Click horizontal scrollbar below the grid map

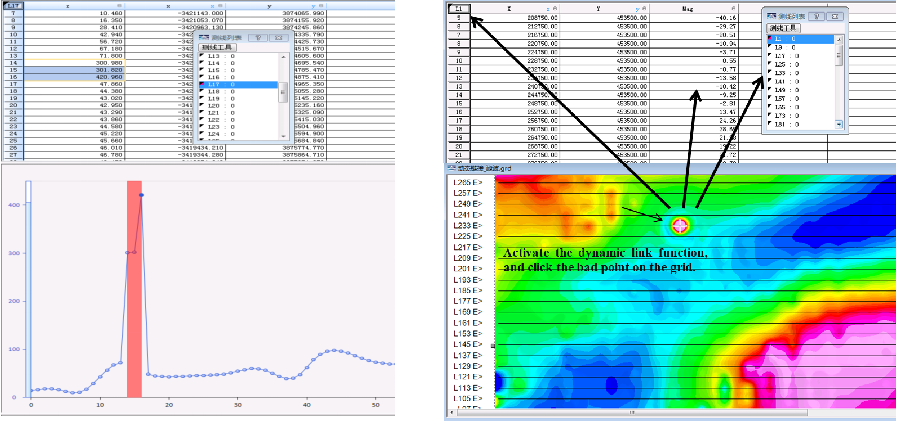click(x=633, y=413)
